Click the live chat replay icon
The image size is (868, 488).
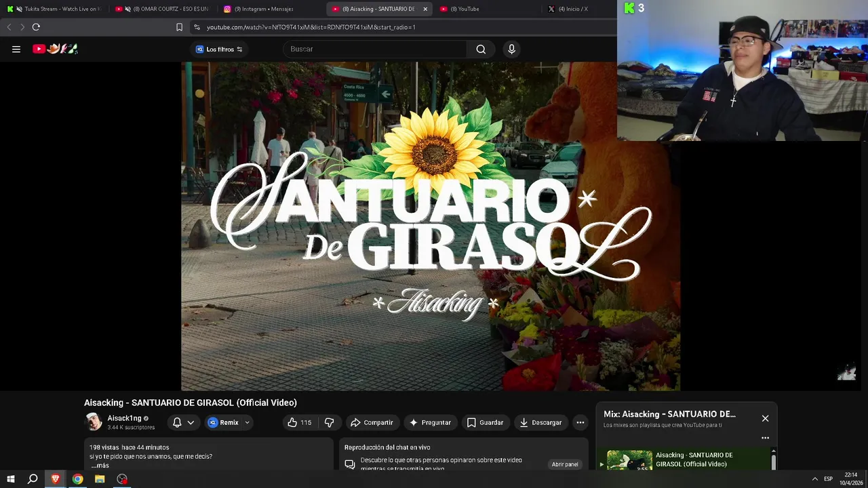pos(350,464)
